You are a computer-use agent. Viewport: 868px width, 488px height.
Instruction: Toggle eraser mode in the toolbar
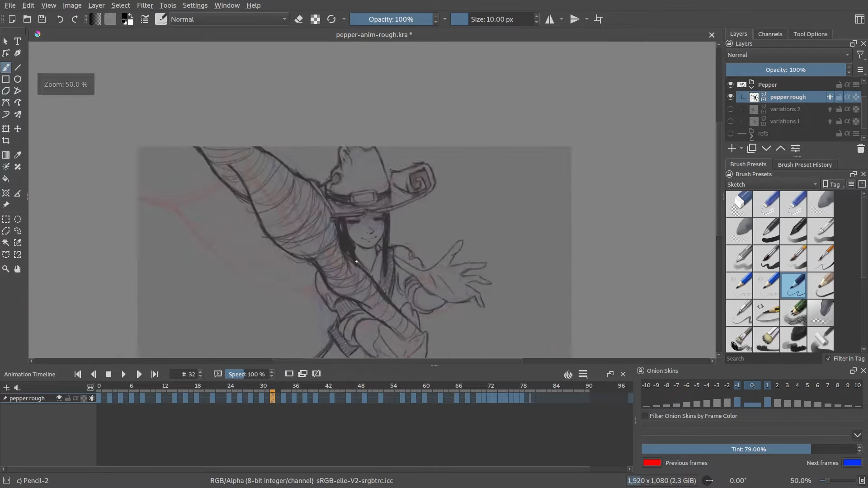pos(299,19)
